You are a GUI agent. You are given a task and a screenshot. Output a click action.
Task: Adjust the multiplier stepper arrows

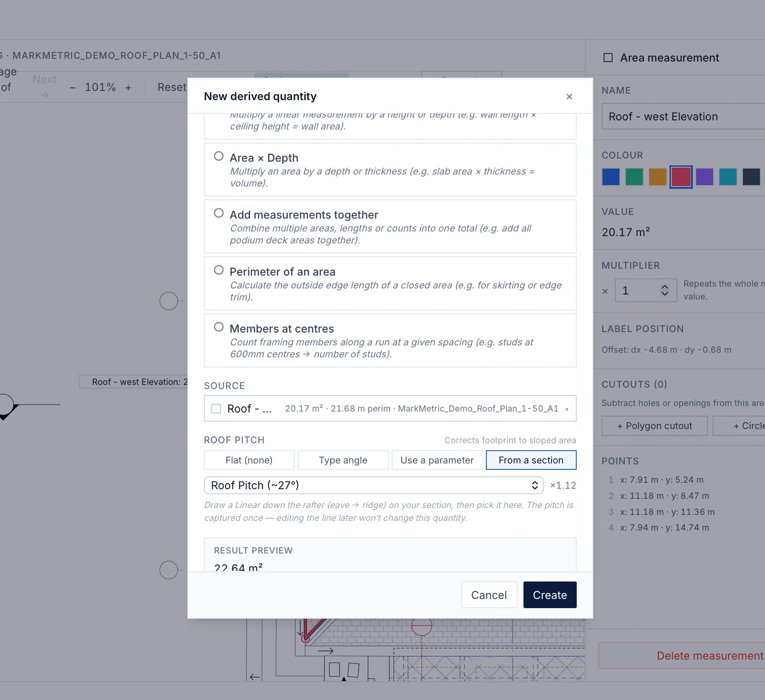click(x=664, y=290)
